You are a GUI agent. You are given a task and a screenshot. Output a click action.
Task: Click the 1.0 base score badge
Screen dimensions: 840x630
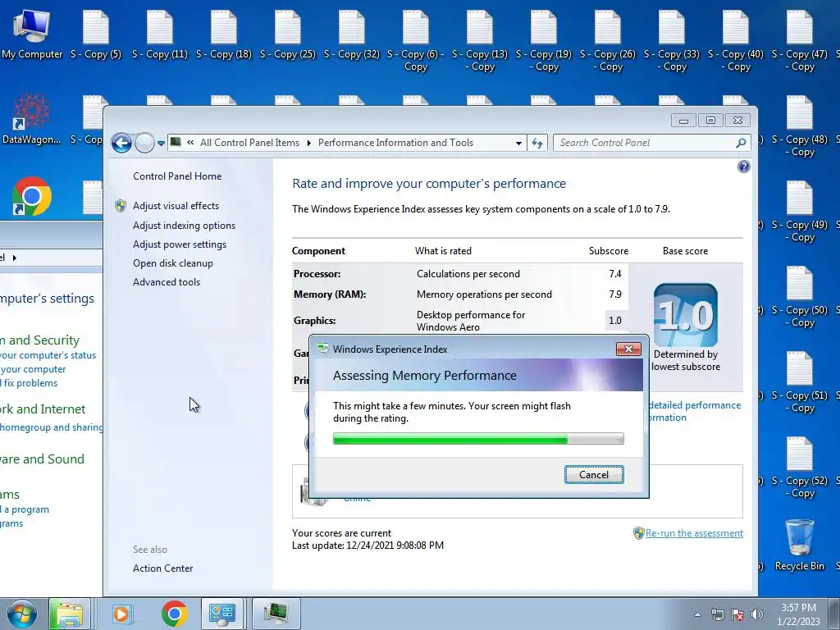[x=686, y=315]
